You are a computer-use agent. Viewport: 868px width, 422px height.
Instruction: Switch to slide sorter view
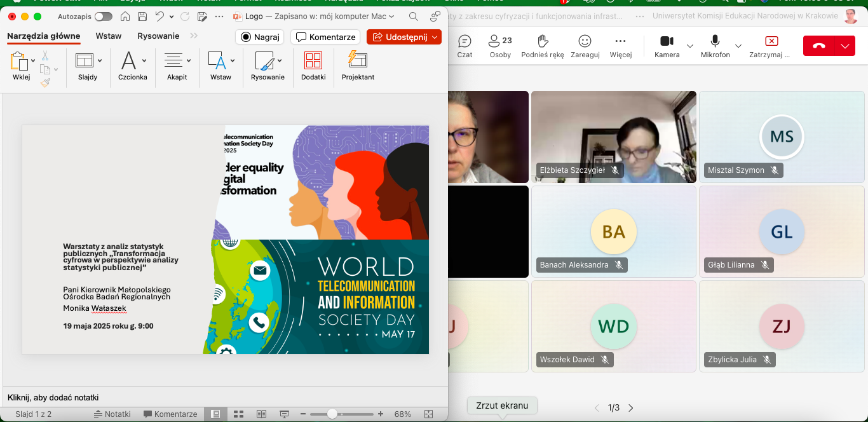(239, 414)
